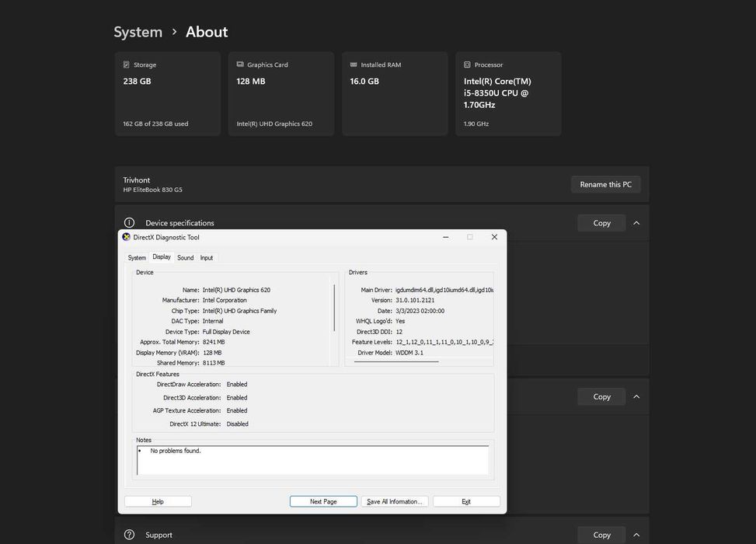The width and height of the screenshot is (756, 544).
Task: Select the '8113 MB' shared memory value
Action: point(214,363)
